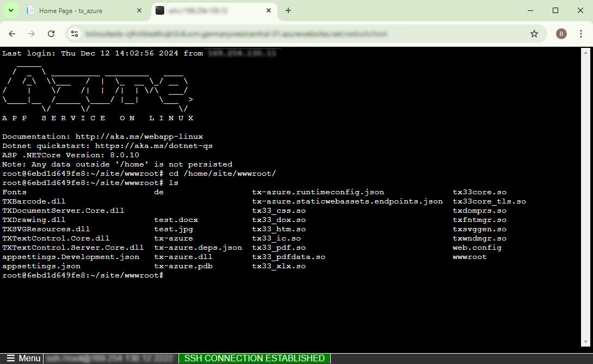The width and height of the screenshot is (593, 364).
Task: Click the SSH CONNECTION ESTABLISHED indicator
Action: [x=254, y=358]
